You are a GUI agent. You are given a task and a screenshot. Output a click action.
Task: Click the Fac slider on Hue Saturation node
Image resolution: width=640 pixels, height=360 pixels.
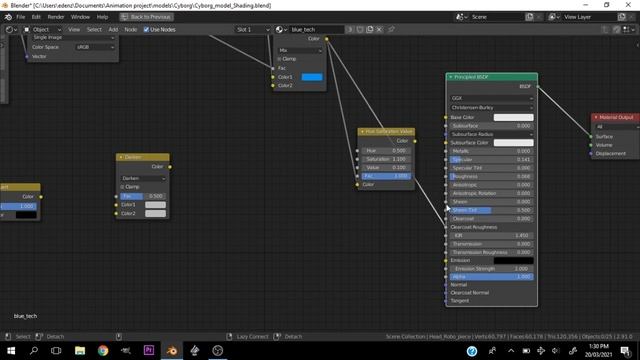(x=386, y=176)
